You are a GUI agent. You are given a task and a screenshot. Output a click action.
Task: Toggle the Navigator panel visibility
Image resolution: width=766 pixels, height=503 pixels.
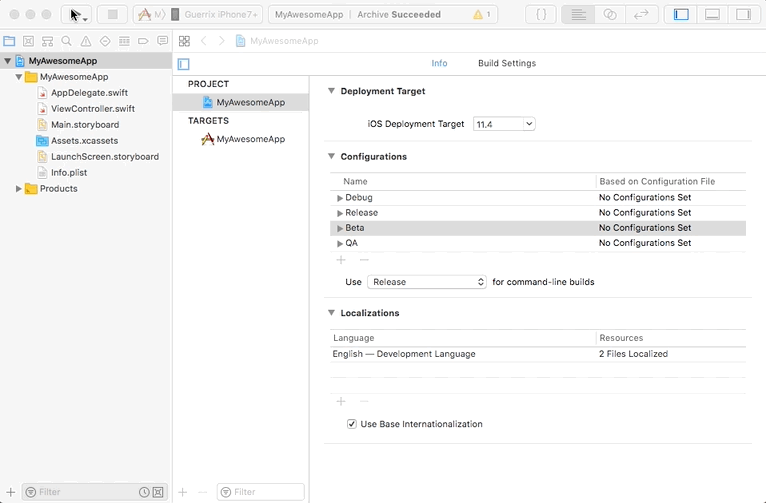click(681, 15)
